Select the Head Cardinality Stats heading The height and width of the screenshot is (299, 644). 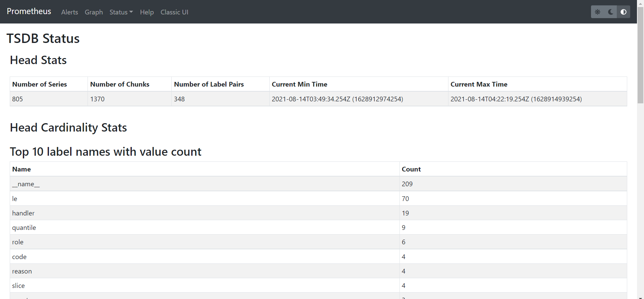click(68, 128)
